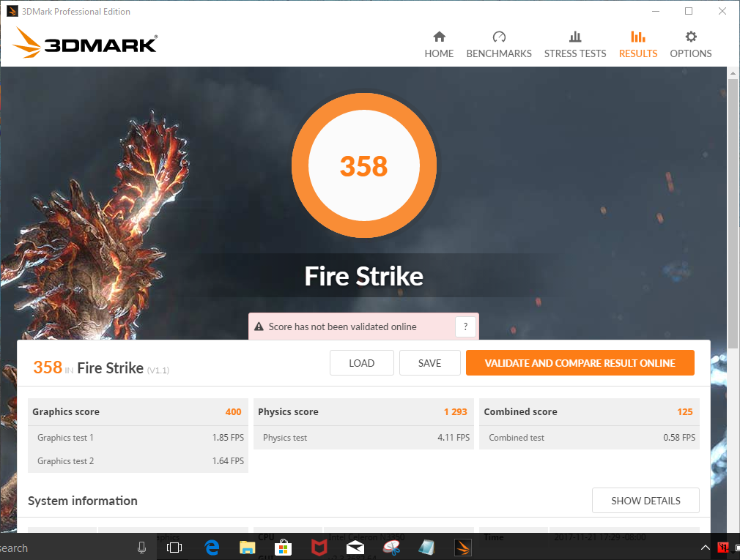
Task: Click the warning triangle icon in validation notice
Action: (259, 326)
